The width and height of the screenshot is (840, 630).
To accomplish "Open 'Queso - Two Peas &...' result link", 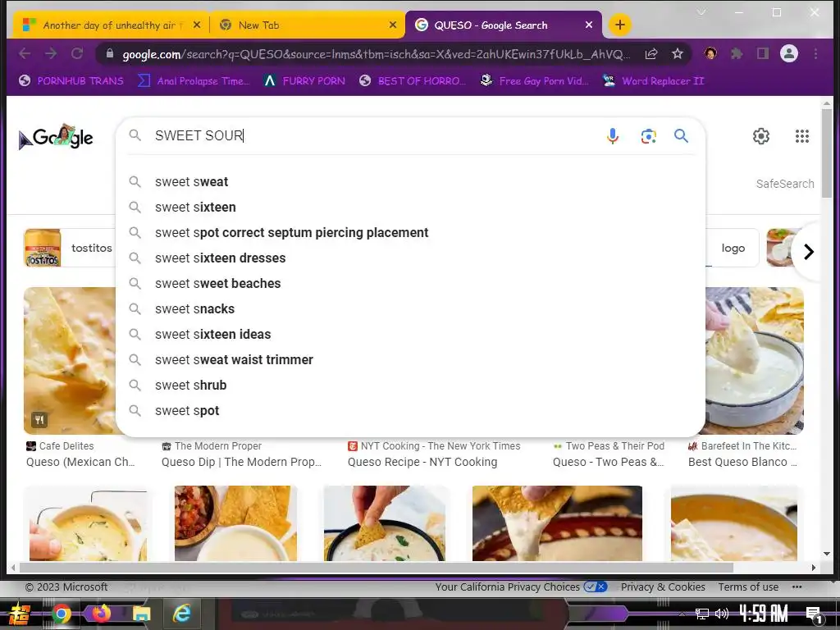I will (609, 462).
